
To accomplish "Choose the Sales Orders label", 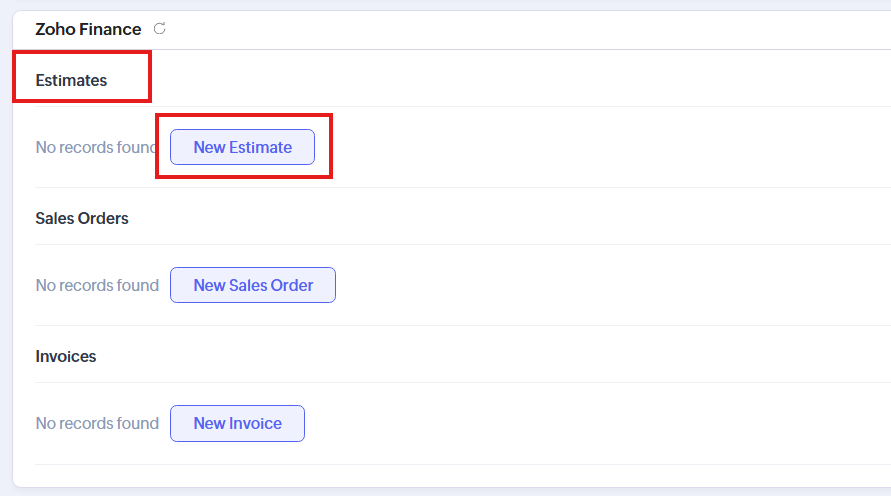I will (82, 218).
